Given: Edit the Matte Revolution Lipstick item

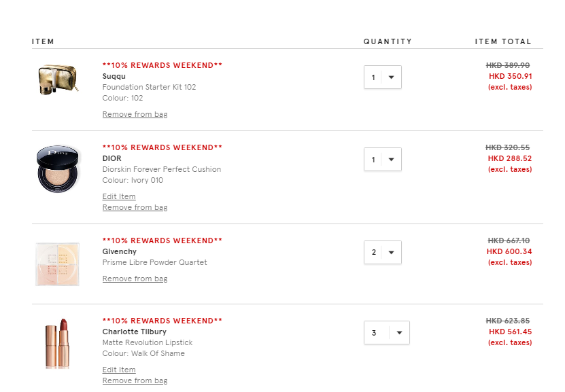Looking at the screenshot, I should pyautogui.click(x=119, y=370).
